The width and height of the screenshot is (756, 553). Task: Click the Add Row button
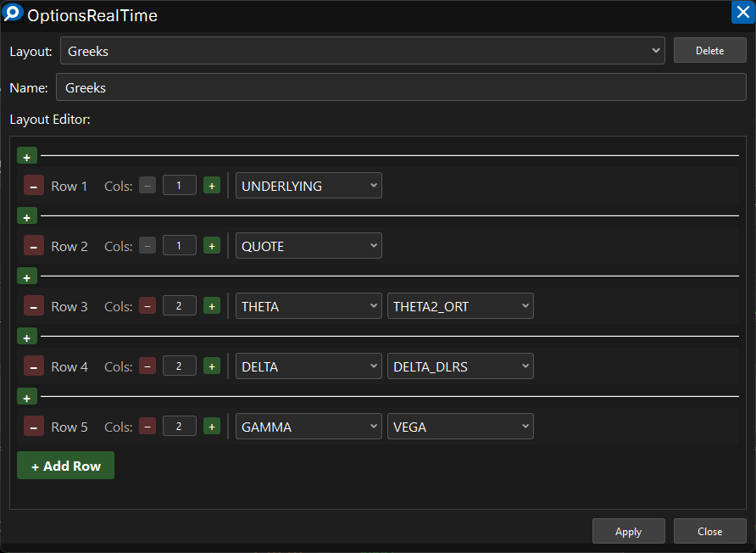tap(65, 466)
